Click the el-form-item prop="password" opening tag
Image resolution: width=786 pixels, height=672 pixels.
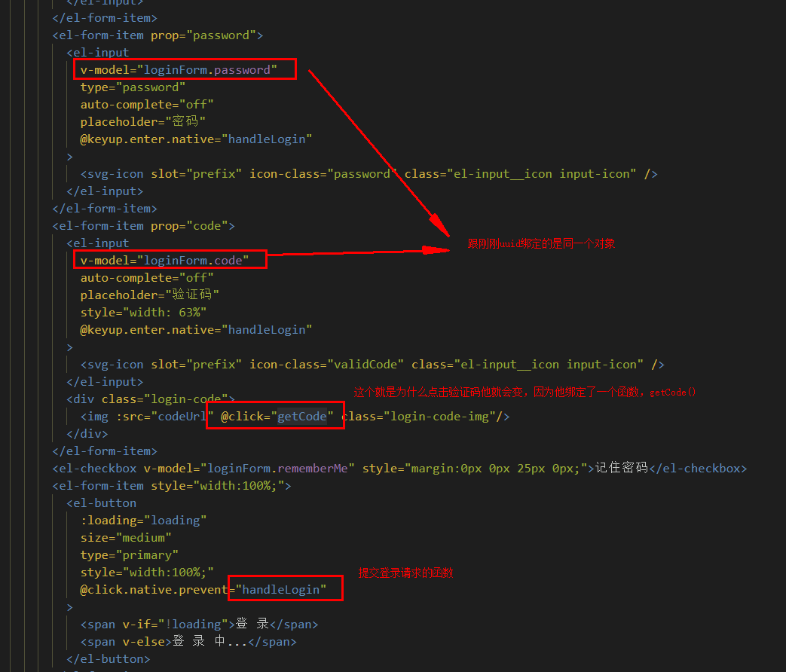tap(158, 35)
